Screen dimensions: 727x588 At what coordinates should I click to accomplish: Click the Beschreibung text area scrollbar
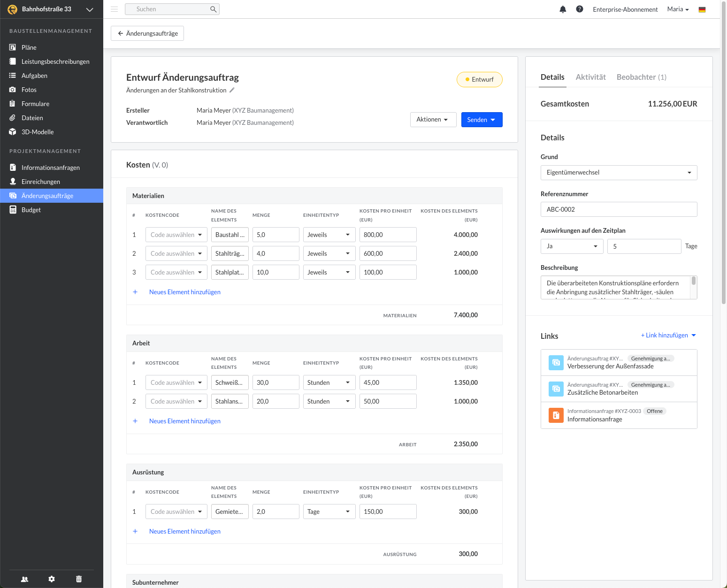[693, 282]
